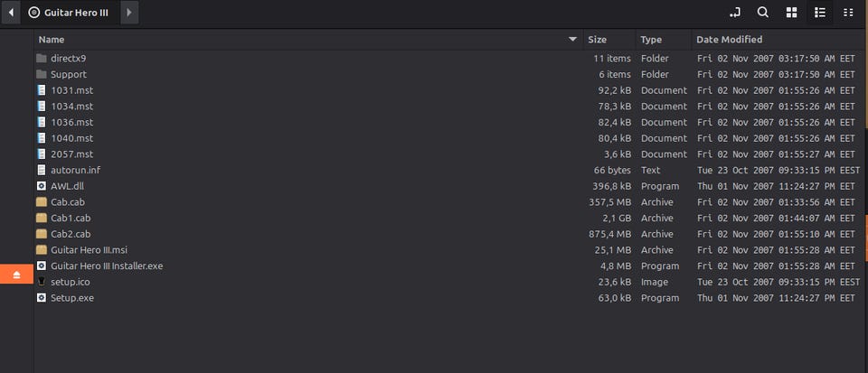Click the Cab.cab archive icon
Image resolution: width=868 pixels, height=373 pixels.
pos(42,202)
